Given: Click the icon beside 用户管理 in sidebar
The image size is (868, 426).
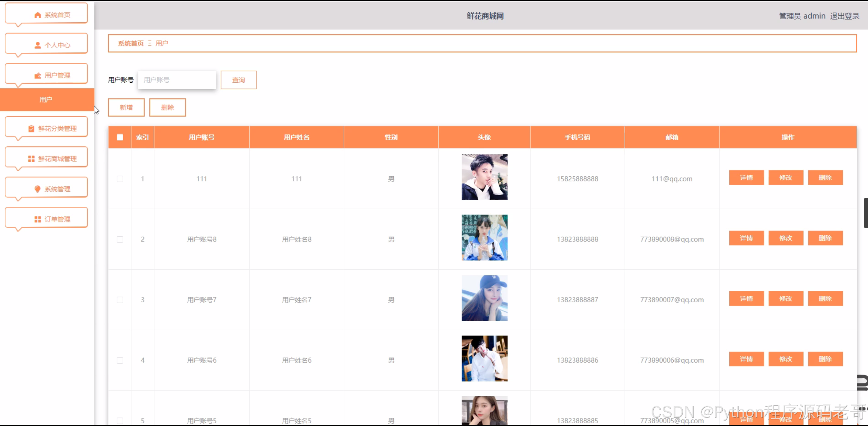Looking at the screenshot, I should coord(38,75).
